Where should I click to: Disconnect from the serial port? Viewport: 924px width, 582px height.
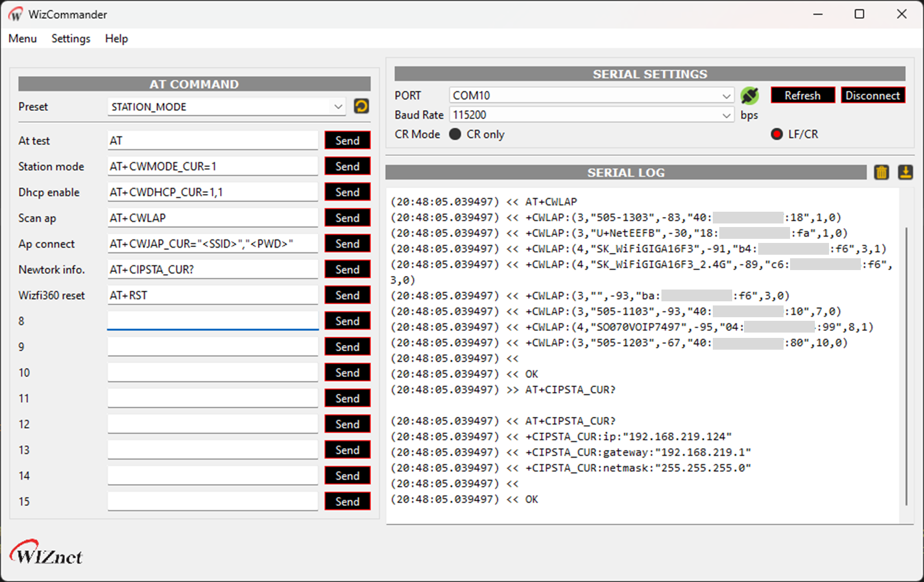pos(873,95)
